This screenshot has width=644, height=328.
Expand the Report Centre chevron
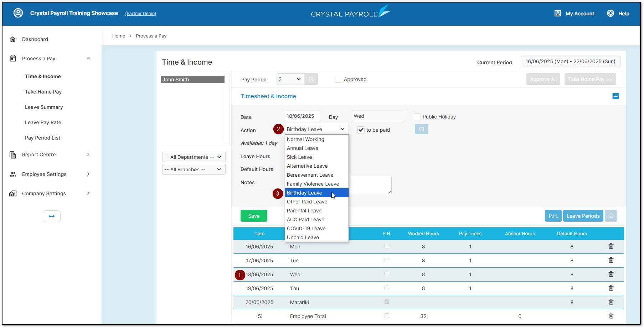pos(88,155)
